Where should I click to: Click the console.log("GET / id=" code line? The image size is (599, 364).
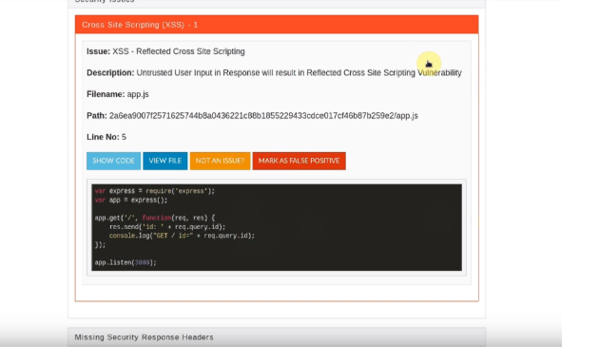pos(182,236)
